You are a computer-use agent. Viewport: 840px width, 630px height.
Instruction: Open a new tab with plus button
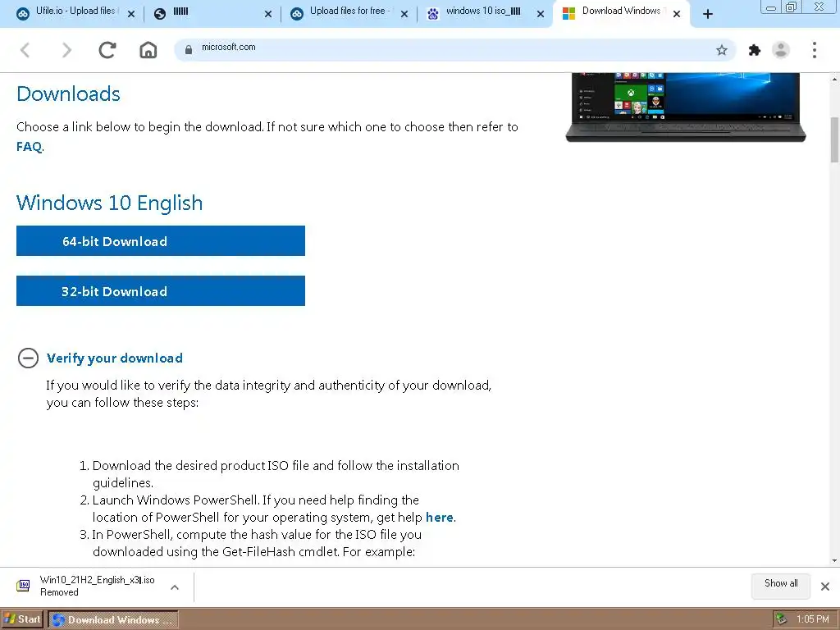(708, 15)
